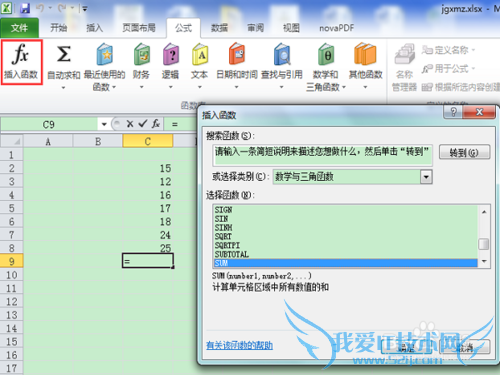Viewport: 500px width, 375px height.
Task: Click the function list scrollbar thumb
Action: click(484, 244)
